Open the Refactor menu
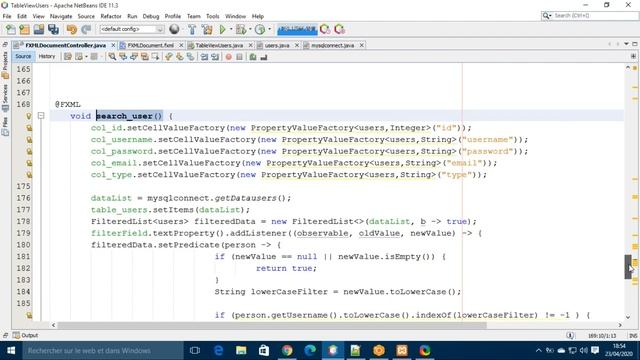 111,16
